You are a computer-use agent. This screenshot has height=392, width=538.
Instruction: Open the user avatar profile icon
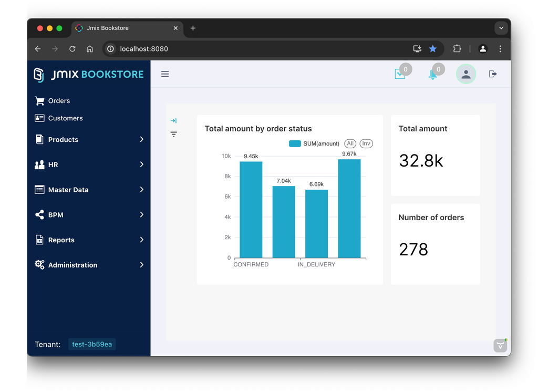tap(465, 74)
